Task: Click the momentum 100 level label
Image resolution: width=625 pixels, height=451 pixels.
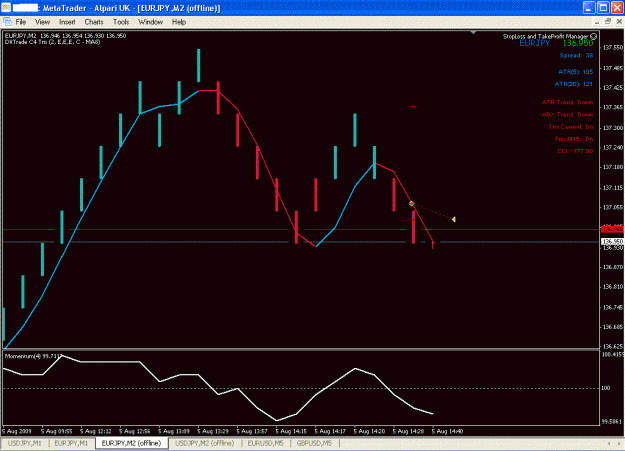Action: (606, 388)
